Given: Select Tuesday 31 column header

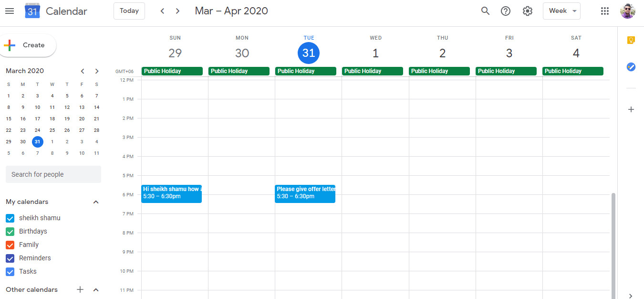Looking at the screenshot, I should pyautogui.click(x=309, y=53).
